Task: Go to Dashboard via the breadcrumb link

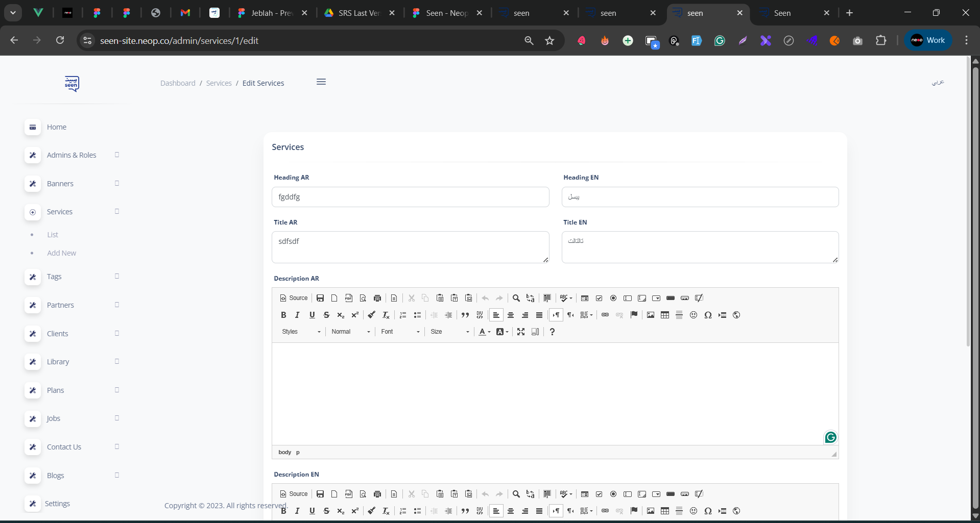Action: [178, 83]
